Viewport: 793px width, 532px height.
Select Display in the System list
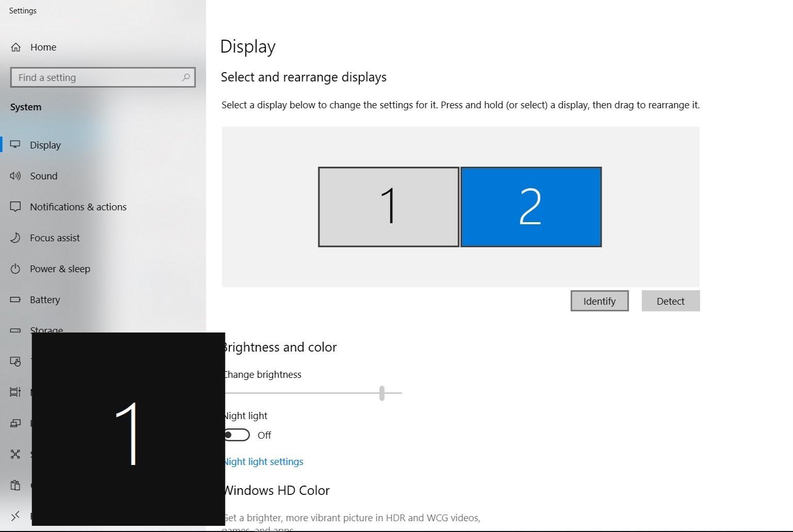tap(45, 145)
